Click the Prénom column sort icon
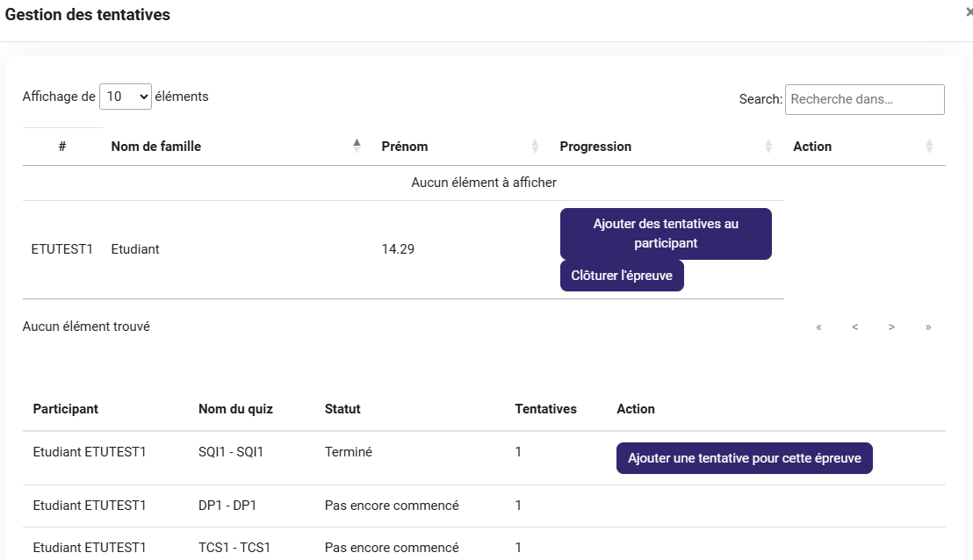 pos(535,147)
